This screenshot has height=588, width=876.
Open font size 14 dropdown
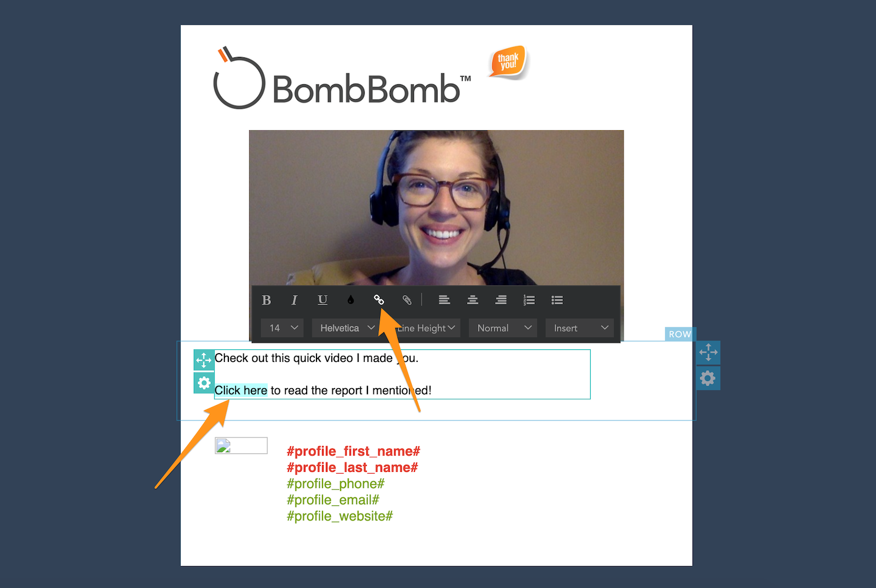click(x=282, y=328)
